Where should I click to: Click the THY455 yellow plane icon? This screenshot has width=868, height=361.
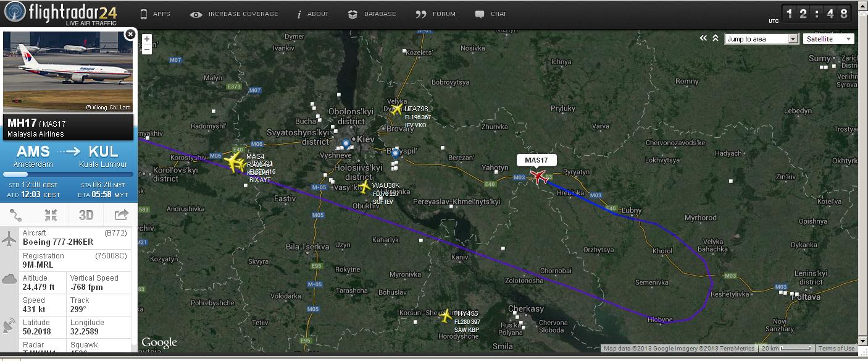click(x=446, y=315)
